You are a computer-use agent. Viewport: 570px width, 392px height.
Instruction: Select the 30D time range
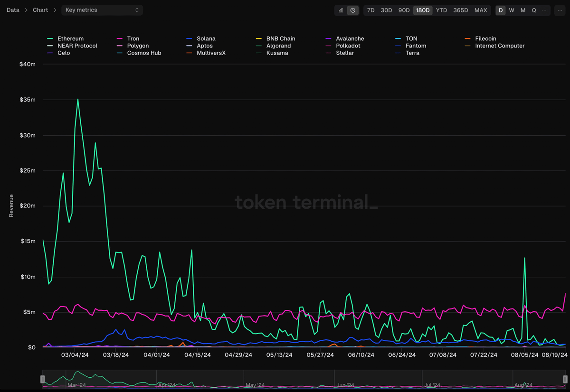387,10
